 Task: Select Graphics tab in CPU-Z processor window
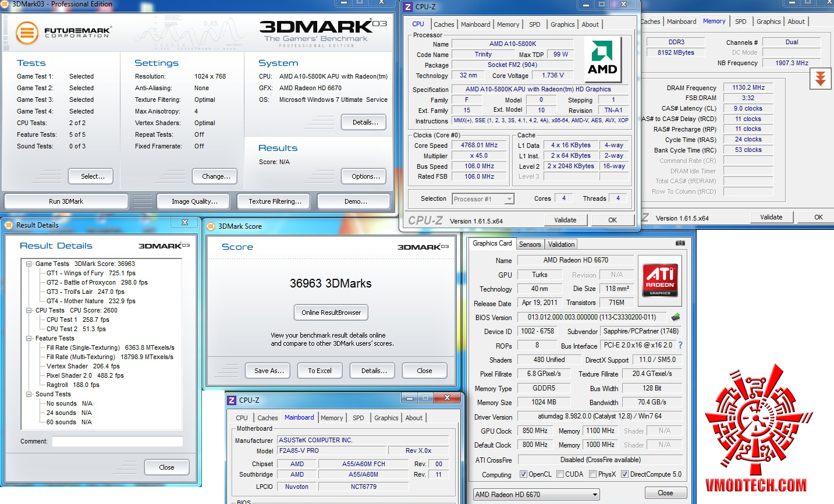tap(563, 24)
